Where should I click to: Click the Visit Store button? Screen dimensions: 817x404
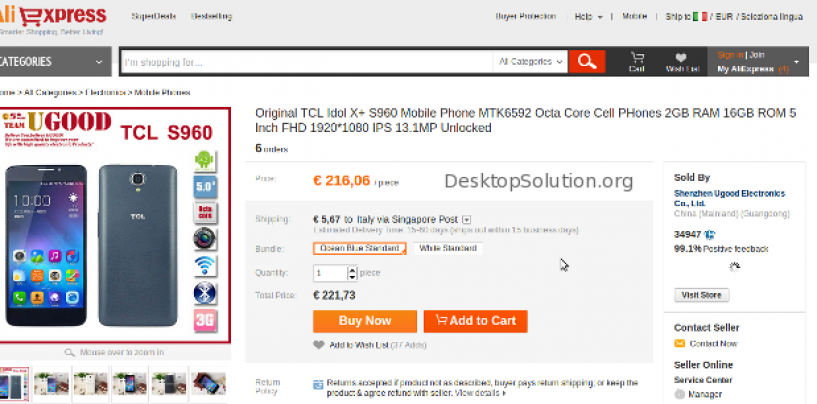tap(704, 295)
